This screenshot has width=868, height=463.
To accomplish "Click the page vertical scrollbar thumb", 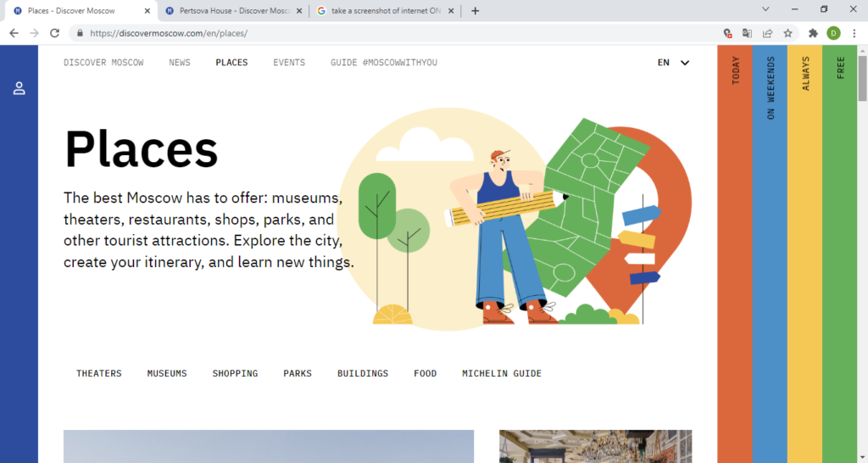I will point(862,78).
